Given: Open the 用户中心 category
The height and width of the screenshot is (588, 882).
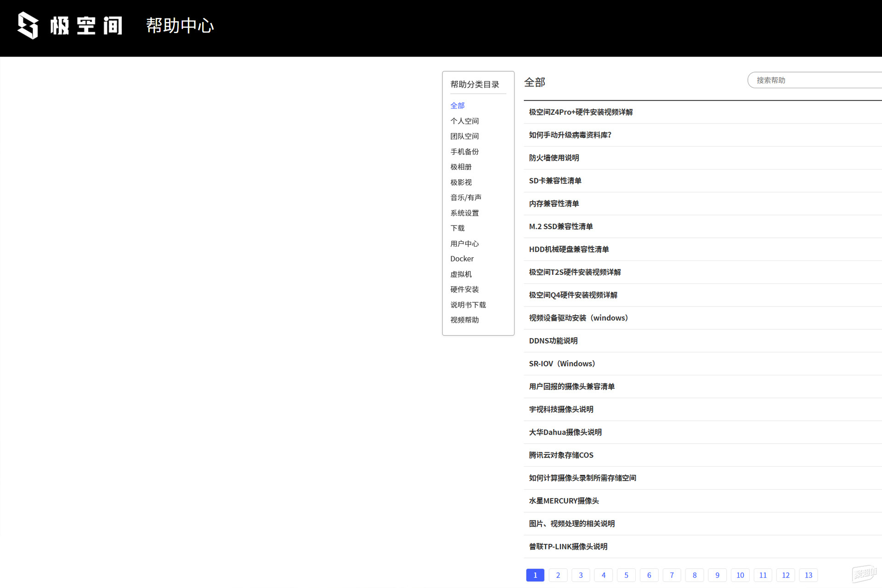Looking at the screenshot, I should tap(464, 243).
